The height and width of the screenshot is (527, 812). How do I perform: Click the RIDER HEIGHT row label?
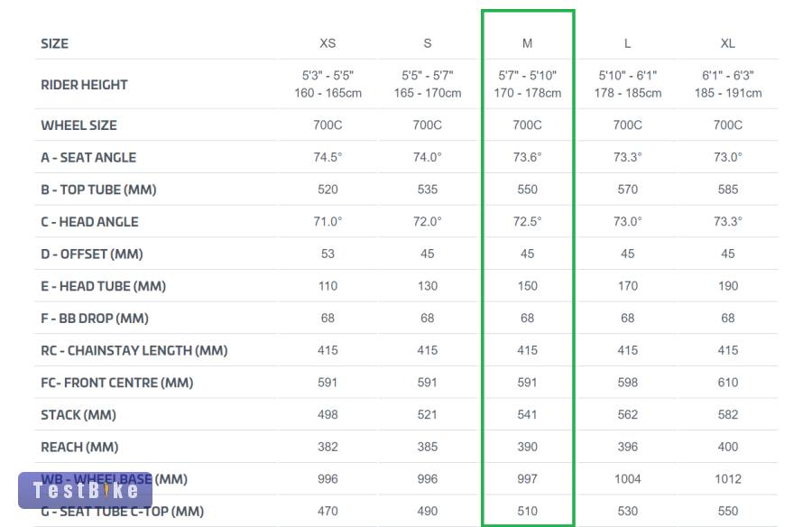click(x=84, y=85)
